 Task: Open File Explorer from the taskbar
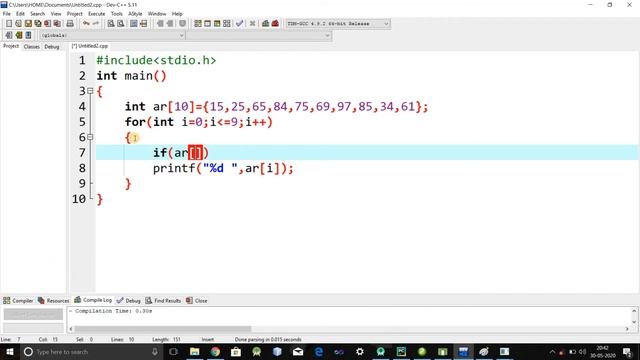194,351
